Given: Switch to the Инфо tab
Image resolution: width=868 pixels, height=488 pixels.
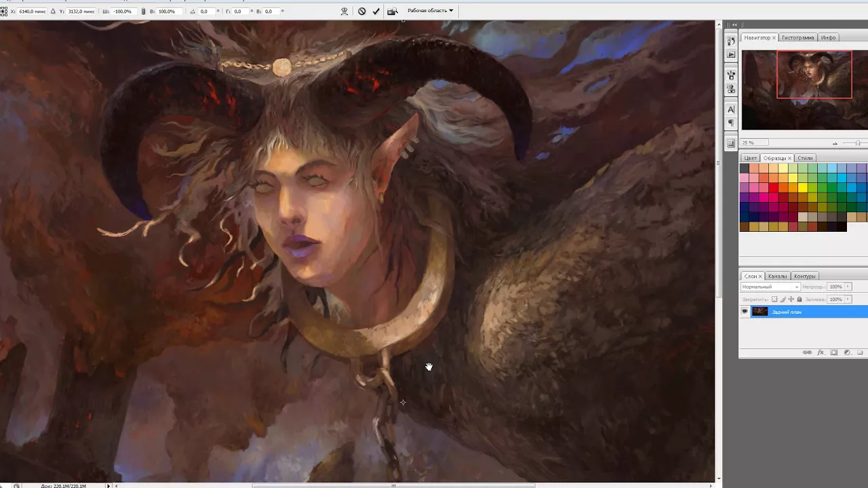Looking at the screenshot, I should coord(828,37).
